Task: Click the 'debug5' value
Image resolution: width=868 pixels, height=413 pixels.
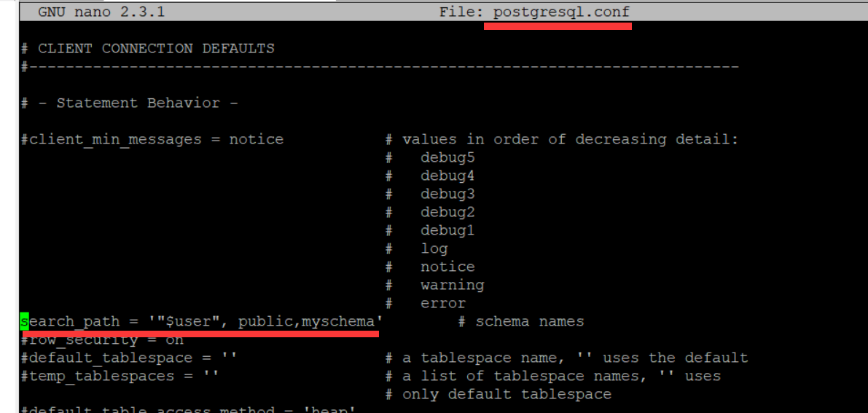Action: (x=447, y=158)
